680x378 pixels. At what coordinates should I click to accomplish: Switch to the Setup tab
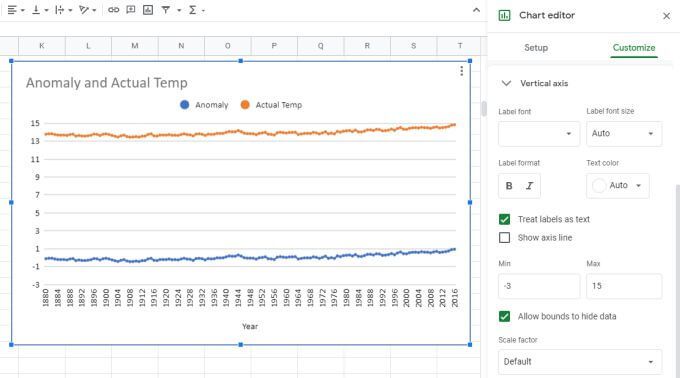pos(536,48)
